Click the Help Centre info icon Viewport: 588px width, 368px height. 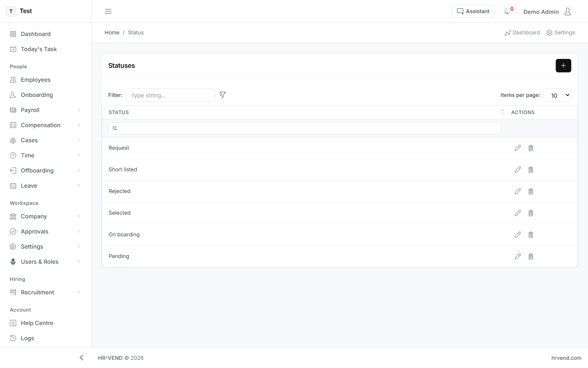point(13,323)
